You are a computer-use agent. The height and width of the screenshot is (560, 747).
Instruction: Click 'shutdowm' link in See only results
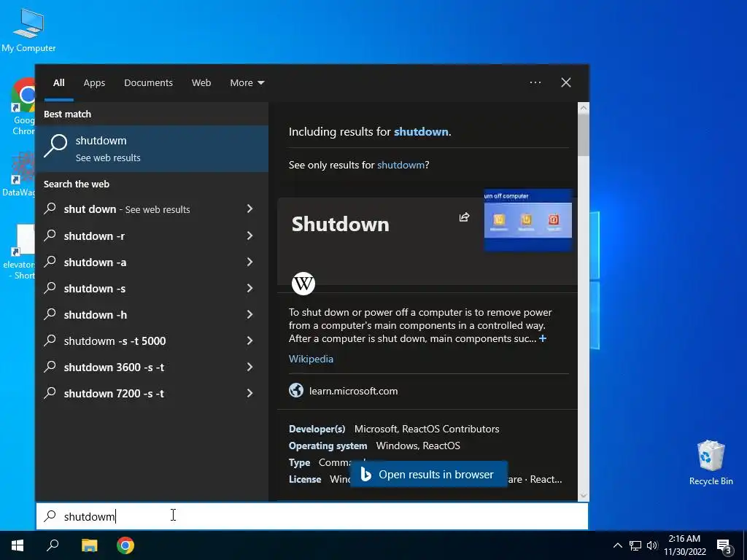[x=400, y=165]
